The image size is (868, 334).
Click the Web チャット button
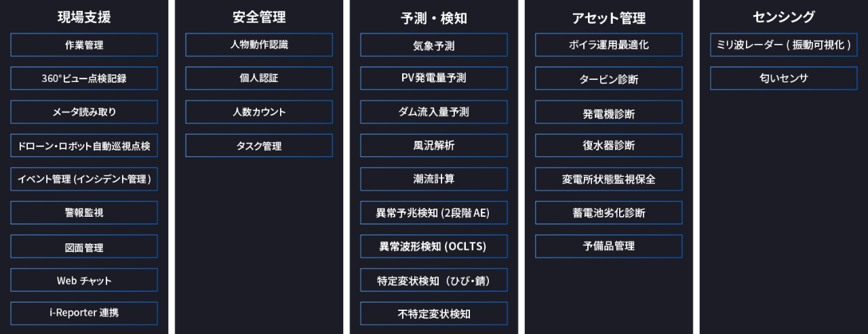click(84, 280)
